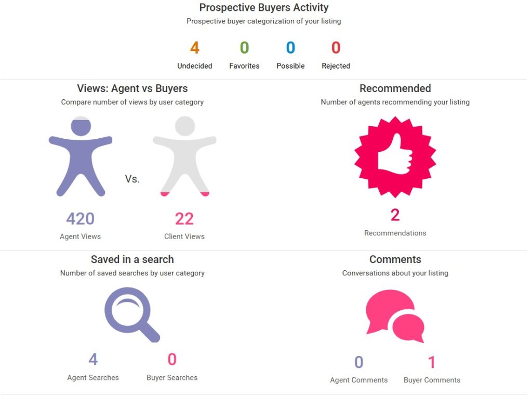Screen dimensions: 532x396
Task: Click the red Rejected count number
Action: pyautogui.click(x=336, y=48)
